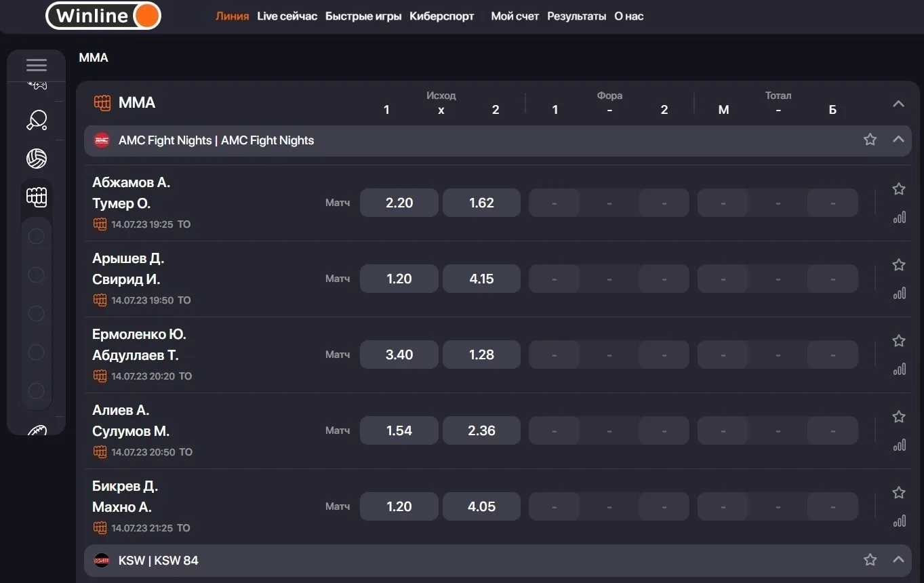The image size is (924, 583).
Task: Click the Winline logo
Action: [x=103, y=16]
